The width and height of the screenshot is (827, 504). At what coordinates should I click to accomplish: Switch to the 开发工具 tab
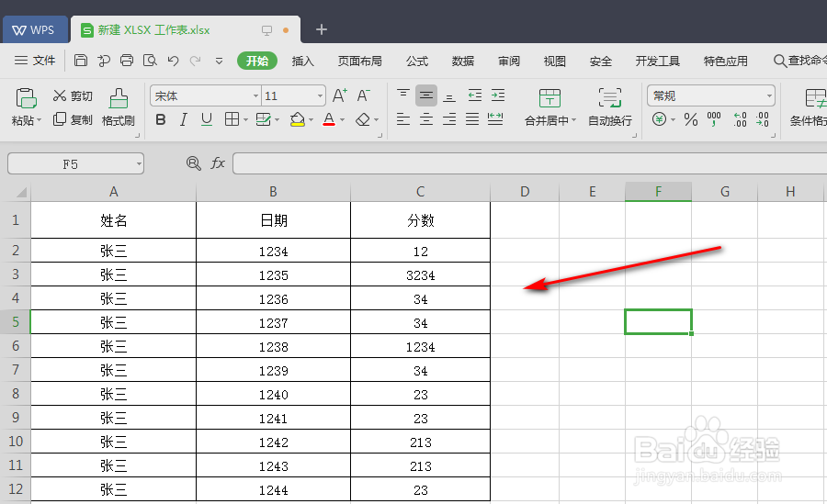[x=657, y=62]
